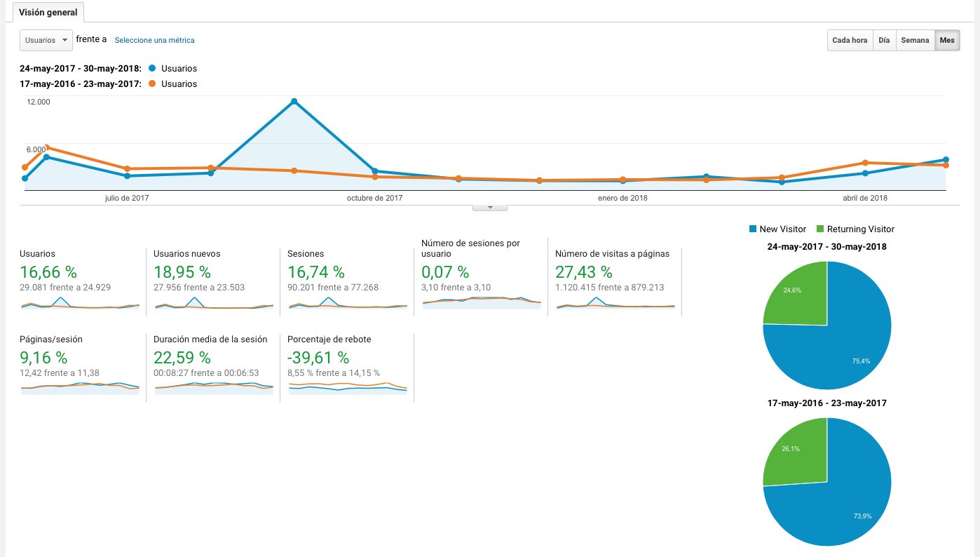980x557 pixels.
Task: Switch graph granularity to Día
Action: pos(884,40)
